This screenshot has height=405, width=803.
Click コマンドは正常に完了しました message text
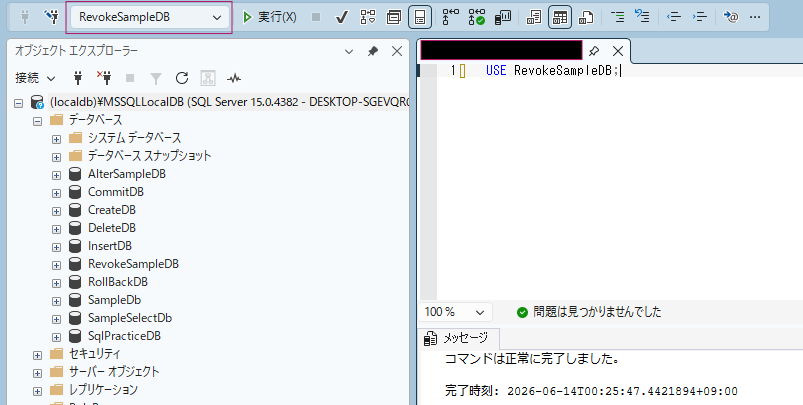532,359
